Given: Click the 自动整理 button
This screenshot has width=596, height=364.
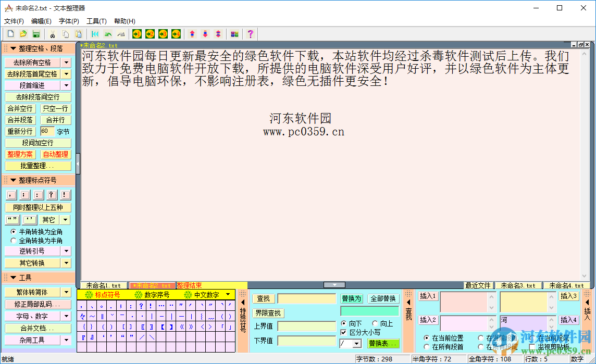Looking at the screenshot, I should click(x=56, y=154).
